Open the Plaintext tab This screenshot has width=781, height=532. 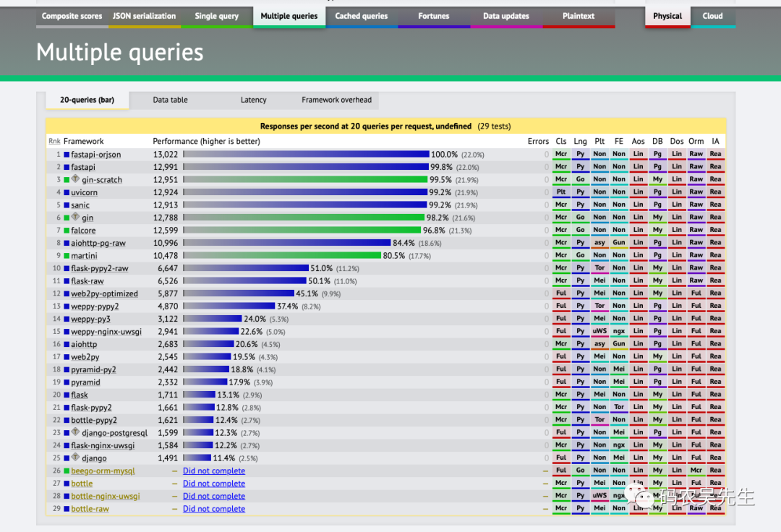579,17
